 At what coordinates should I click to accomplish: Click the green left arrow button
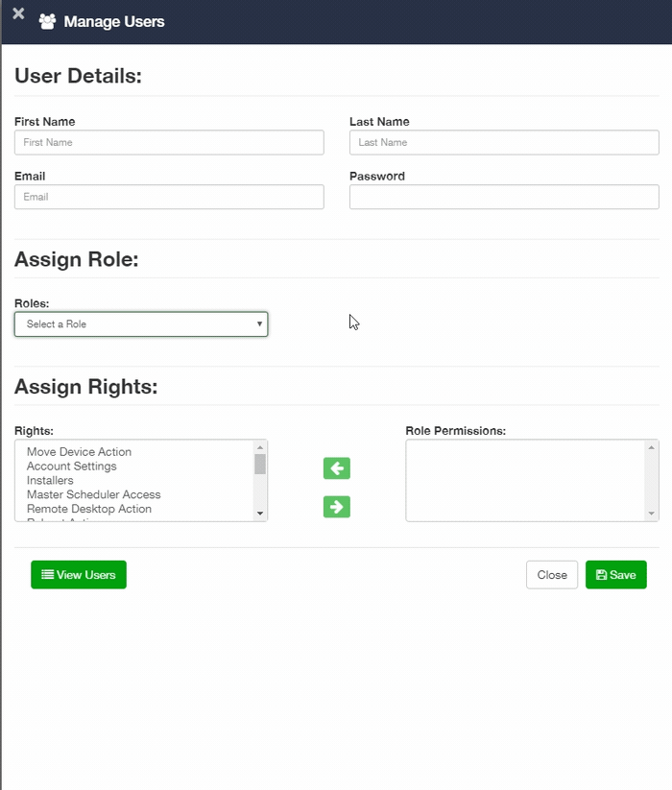tap(337, 468)
